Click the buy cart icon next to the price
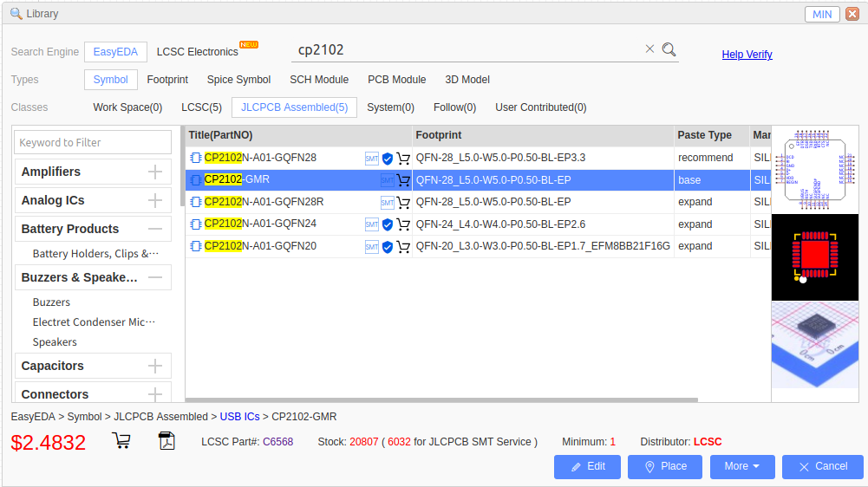Viewport: 868px width, 487px height. [121, 441]
